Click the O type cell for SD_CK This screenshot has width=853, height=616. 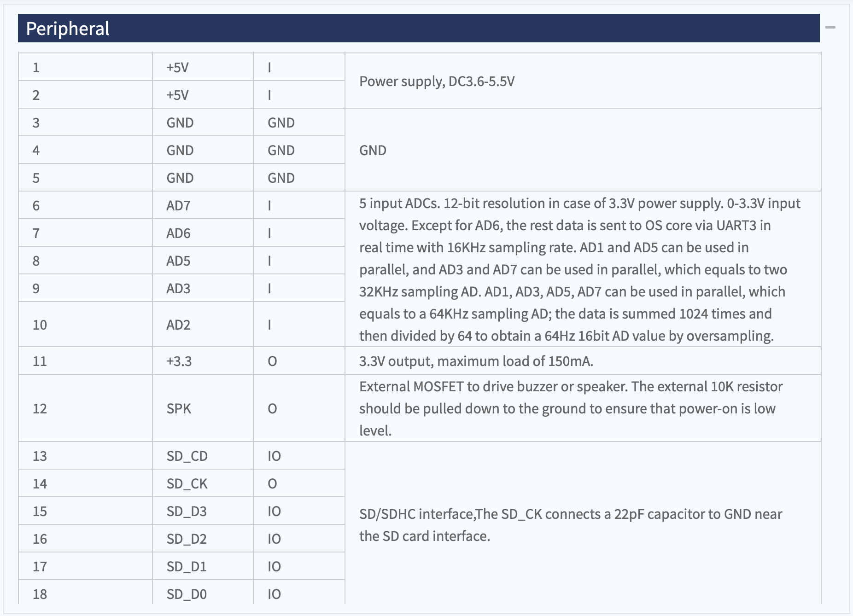pyautogui.click(x=299, y=483)
